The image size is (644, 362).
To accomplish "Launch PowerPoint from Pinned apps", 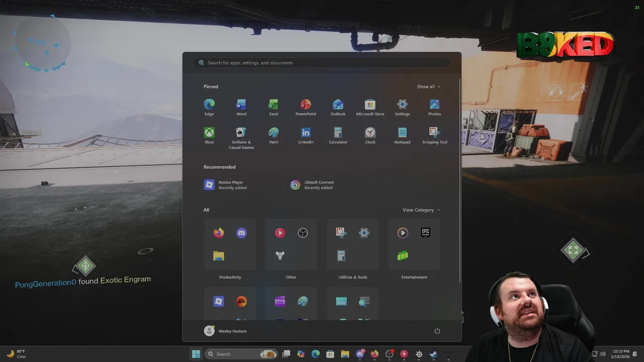I will click(x=306, y=107).
